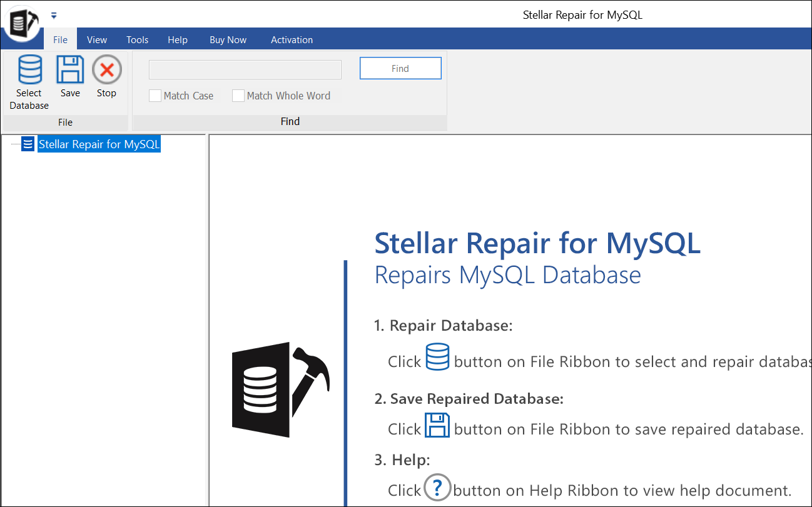Screen dimensions: 812x507
Task: Click the Find button
Action: tap(400, 69)
